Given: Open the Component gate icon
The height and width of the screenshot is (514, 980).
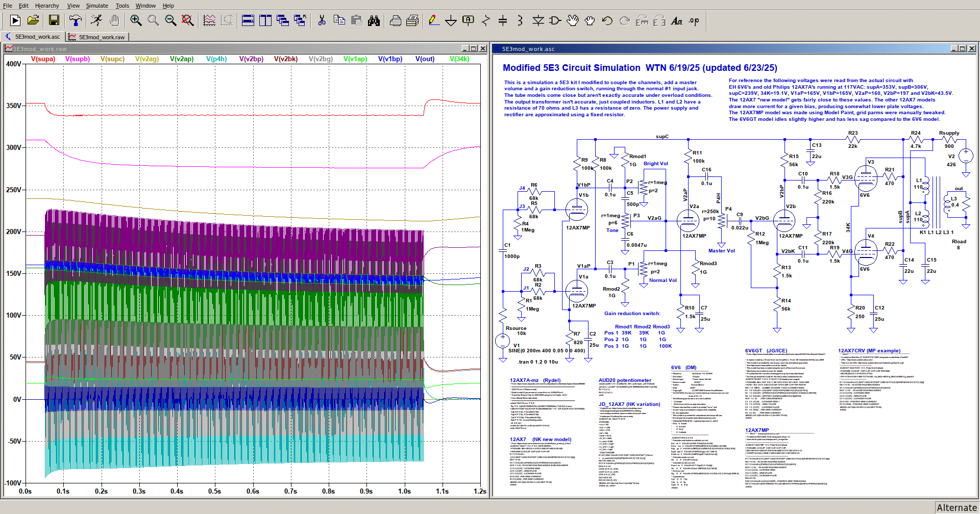Looking at the screenshot, I should coord(555,20).
